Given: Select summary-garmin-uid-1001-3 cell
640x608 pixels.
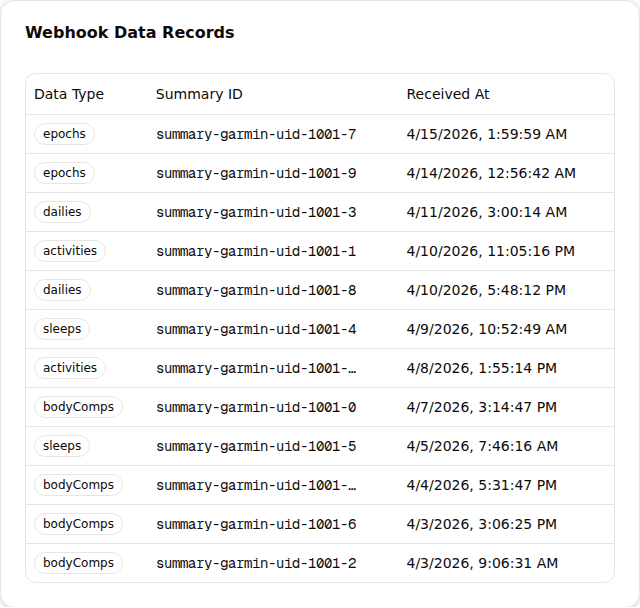Looking at the screenshot, I should (256, 212).
